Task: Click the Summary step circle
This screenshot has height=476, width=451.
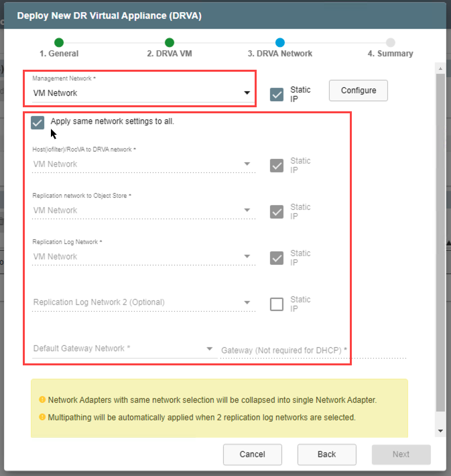Action: [391, 42]
